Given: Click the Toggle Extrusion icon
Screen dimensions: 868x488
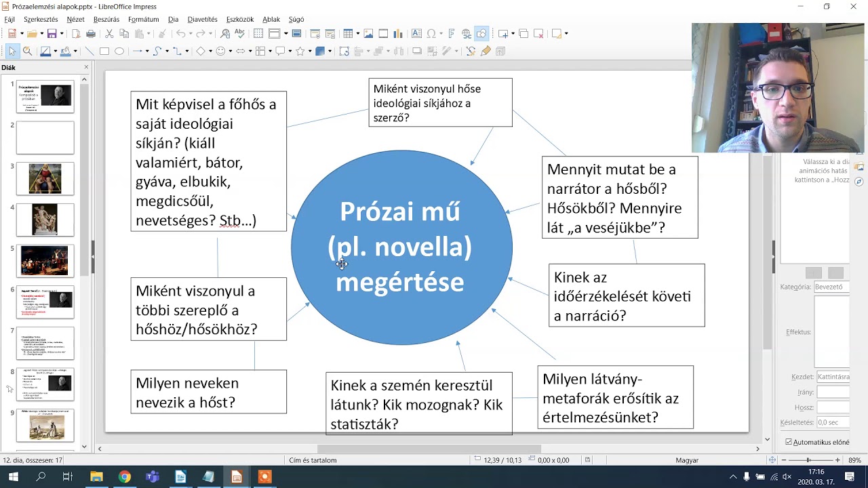Looking at the screenshot, I should [x=500, y=51].
